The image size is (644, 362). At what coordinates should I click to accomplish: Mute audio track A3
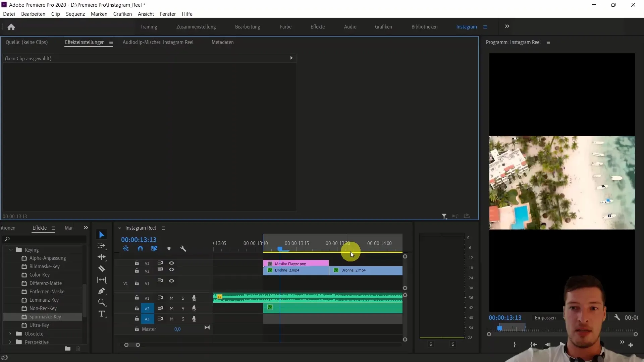click(171, 319)
